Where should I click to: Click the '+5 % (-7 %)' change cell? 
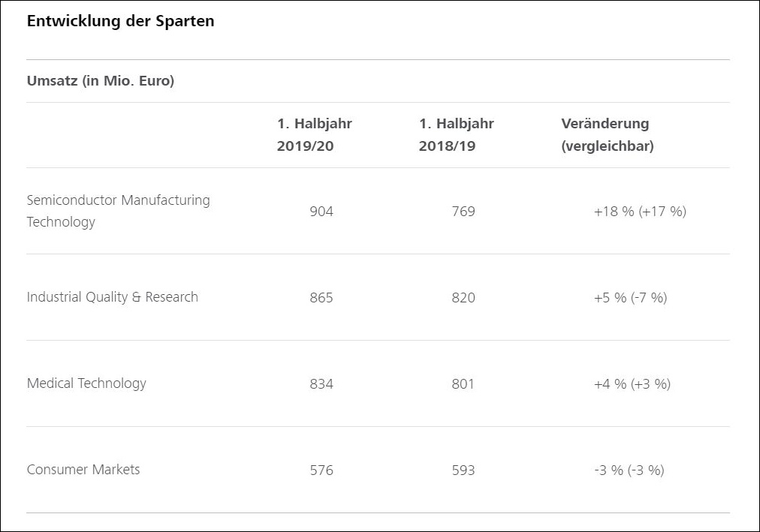pyautogui.click(x=630, y=298)
